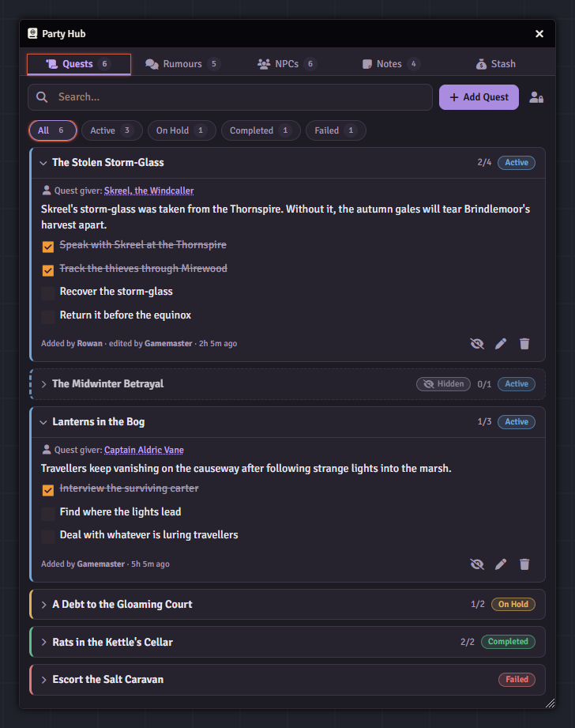Open Skreel, the Windcaller NPC link

coord(149,190)
